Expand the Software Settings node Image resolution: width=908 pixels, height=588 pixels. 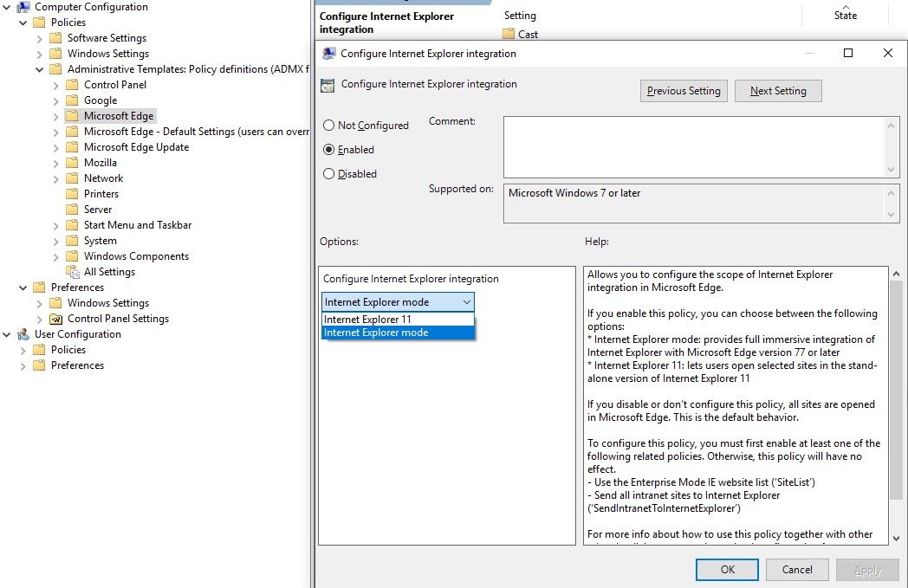(x=39, y=39)
